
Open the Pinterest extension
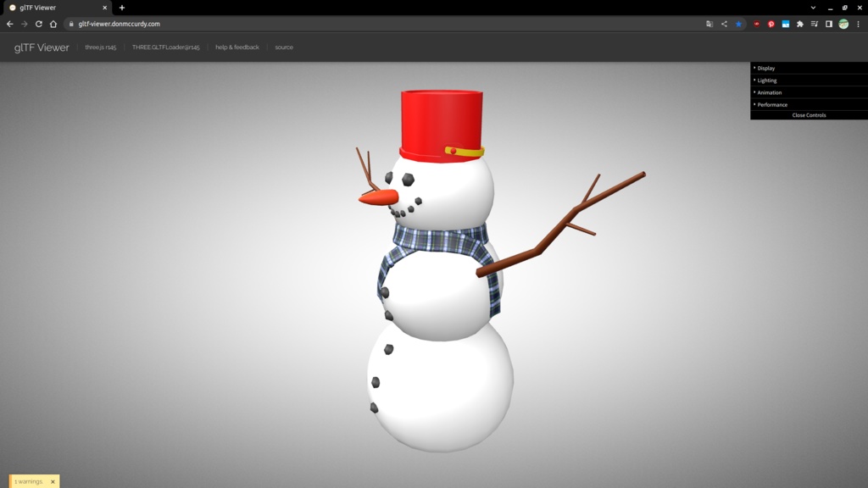[x=771, y=24]
